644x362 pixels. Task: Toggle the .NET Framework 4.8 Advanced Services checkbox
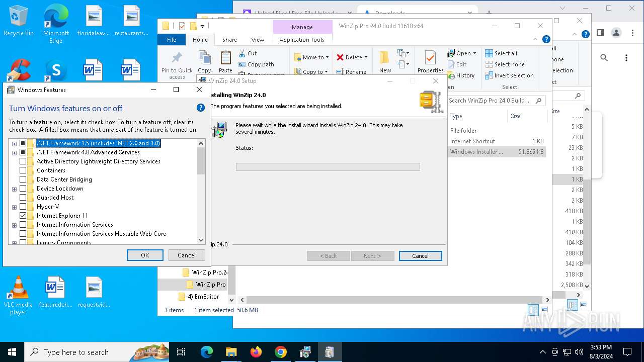23,152
